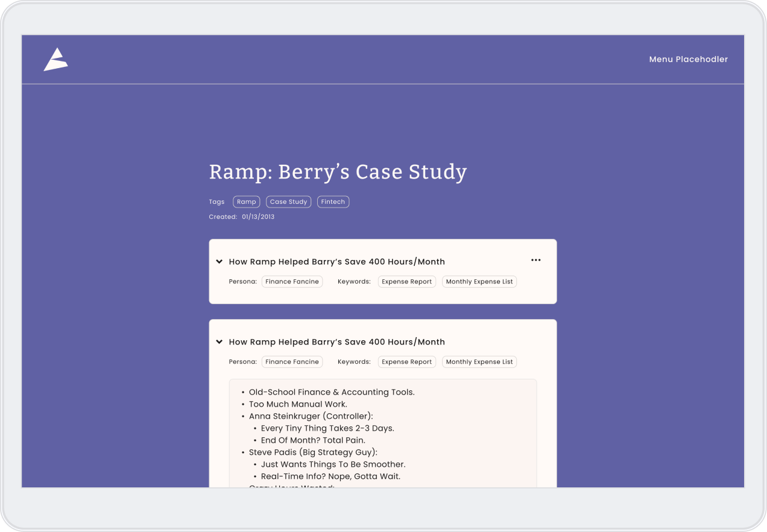Image resolution: width=767 pixels, height=532 pixels.
Task: Click the created date 01/13/2013
Action: click(x=258, y=217)
